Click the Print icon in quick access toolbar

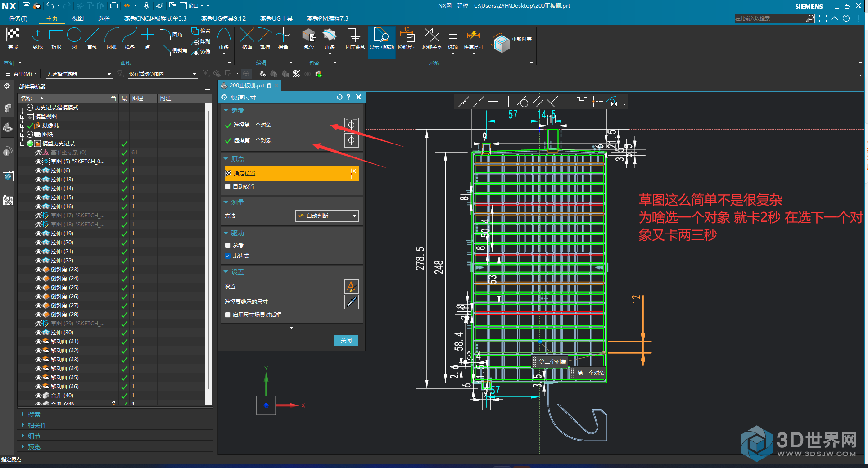pos(114,6)
